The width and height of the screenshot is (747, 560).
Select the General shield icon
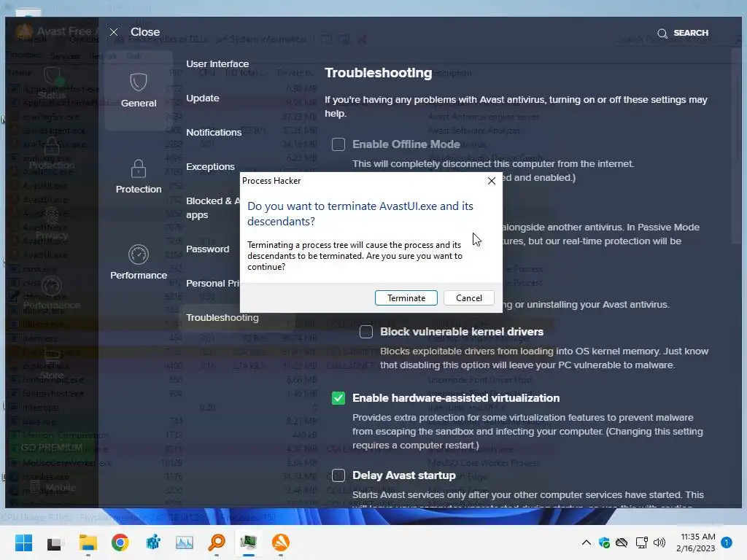[139, 82]
